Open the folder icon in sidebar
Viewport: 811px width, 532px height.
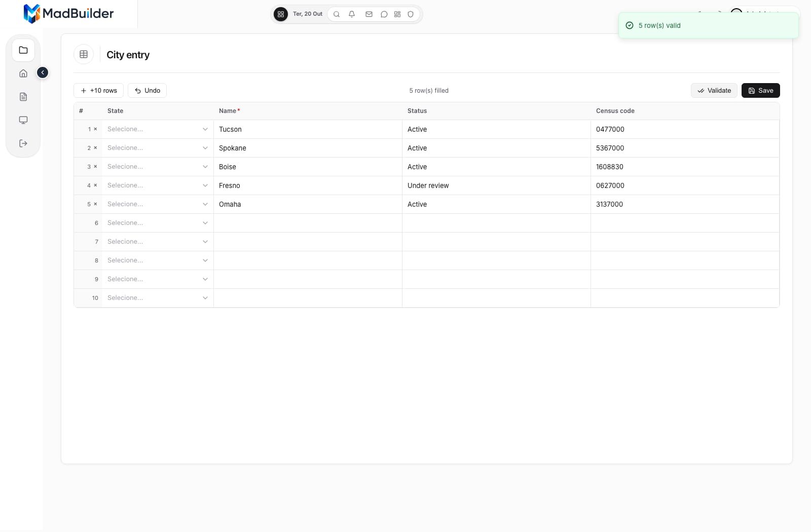point(23,50)
